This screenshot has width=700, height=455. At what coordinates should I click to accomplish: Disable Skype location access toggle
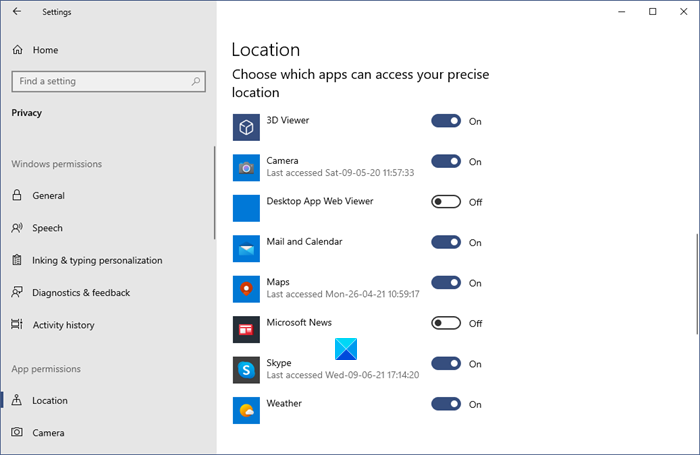(446, 363)
